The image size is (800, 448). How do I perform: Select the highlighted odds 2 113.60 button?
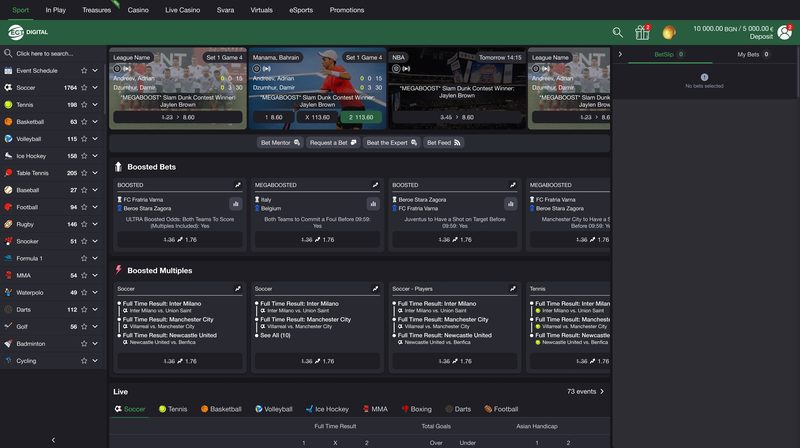pyautogui.click(x=361, y=117)
